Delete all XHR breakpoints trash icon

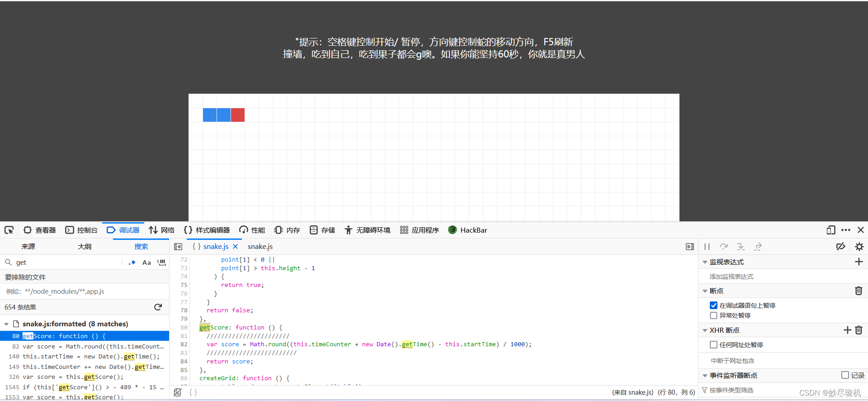859,330
